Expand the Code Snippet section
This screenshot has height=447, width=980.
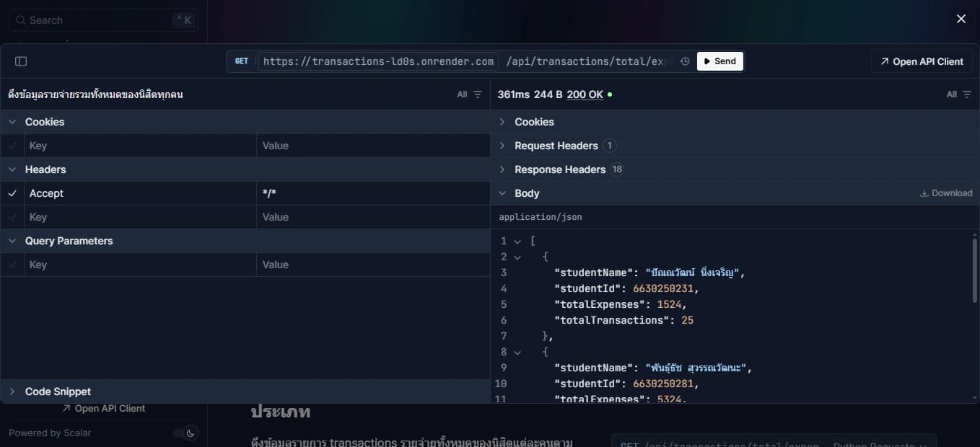click(12, 391)
